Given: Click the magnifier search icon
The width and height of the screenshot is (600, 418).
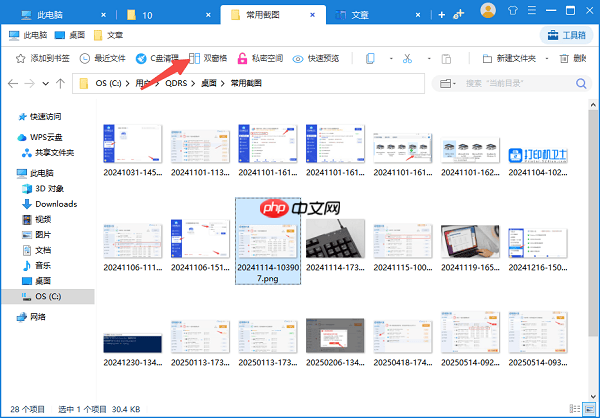Looking at the screenshot, I should [581, 83].
